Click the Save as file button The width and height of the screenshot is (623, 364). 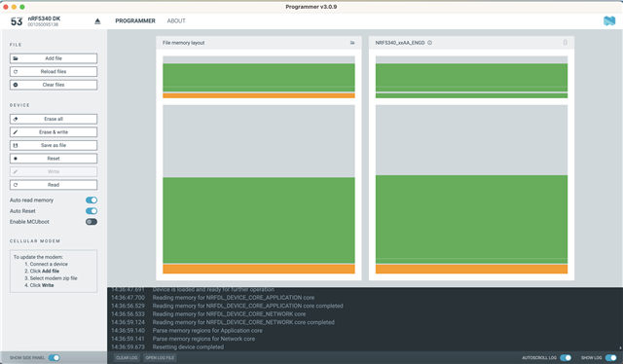[x=54, y=145]
